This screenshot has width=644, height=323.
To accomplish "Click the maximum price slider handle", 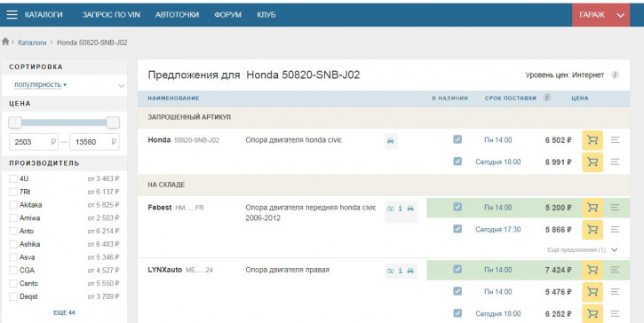I will coord(113,122).
